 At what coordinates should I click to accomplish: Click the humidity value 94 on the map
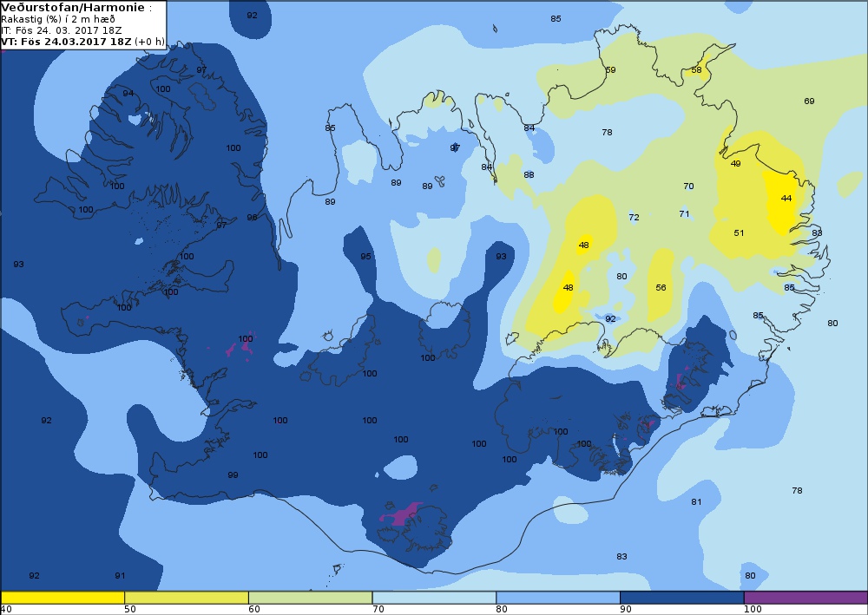pos(128,93)
